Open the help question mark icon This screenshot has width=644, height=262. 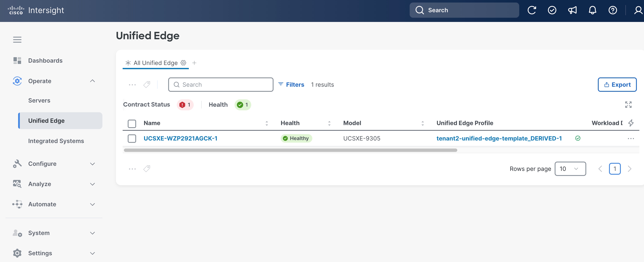coord(613,10)
